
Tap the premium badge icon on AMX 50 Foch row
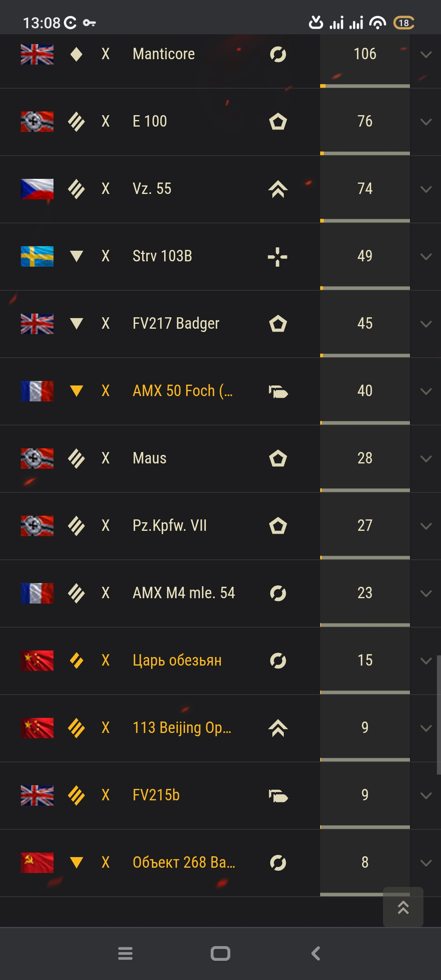278,392
